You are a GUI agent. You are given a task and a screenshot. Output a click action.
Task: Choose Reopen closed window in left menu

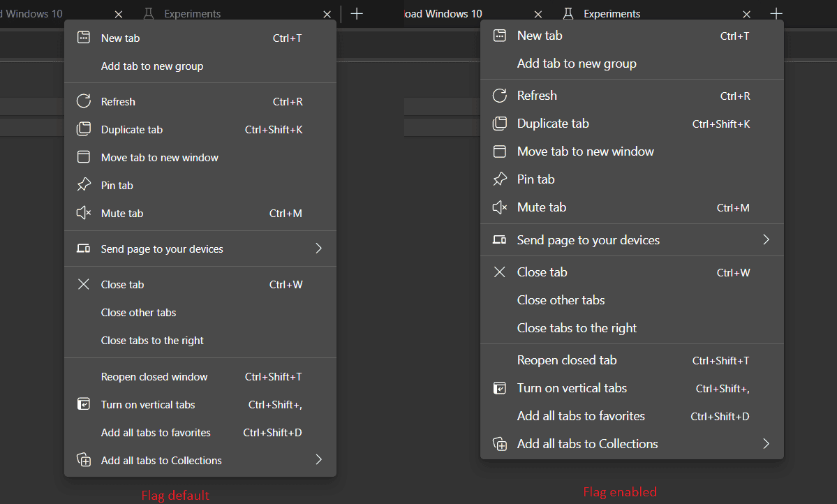[200, 376]
